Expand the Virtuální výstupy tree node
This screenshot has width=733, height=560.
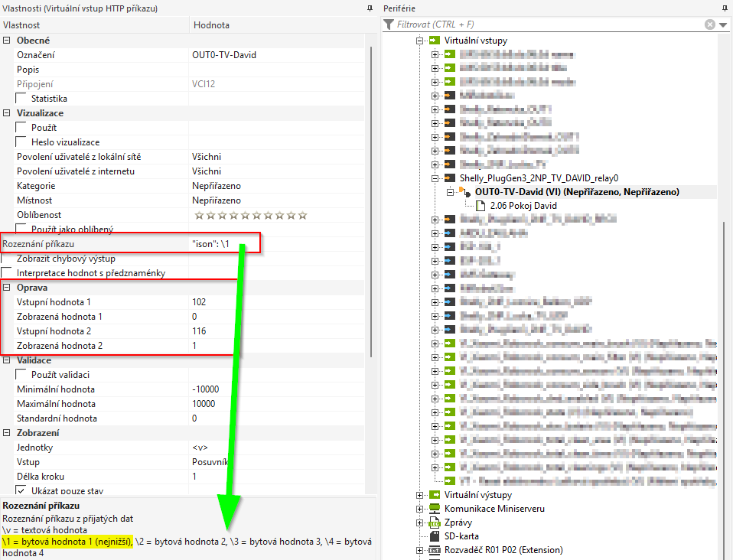[x=420, y=495]
